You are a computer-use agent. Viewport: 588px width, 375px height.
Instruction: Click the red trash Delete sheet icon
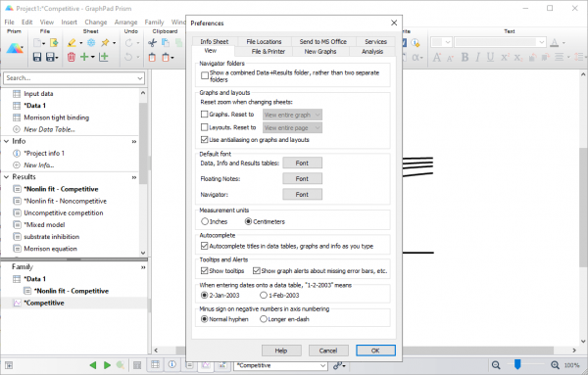pyautogui.click(x=72, y=57)
